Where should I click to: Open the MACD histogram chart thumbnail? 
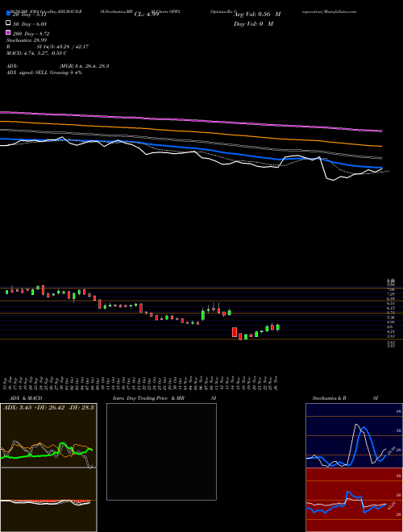pos(48,500)
